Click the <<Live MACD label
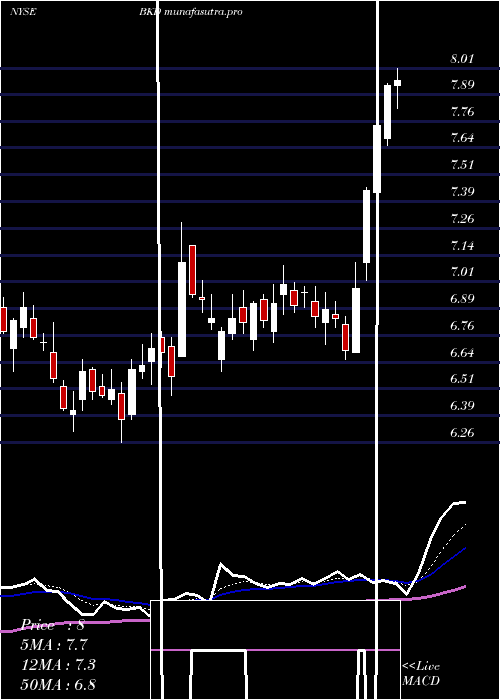This screenshot has height=700, width=500. point(421,674)
